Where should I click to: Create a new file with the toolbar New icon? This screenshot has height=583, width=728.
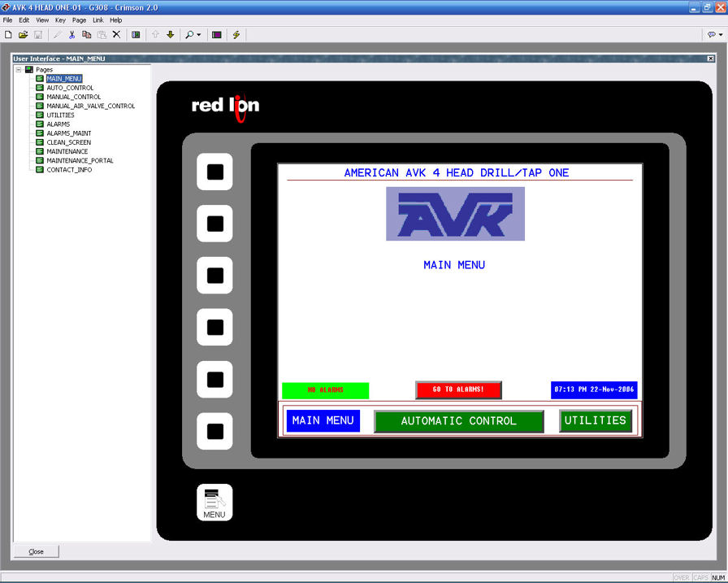pyautogui.click(x=8, y=35)
